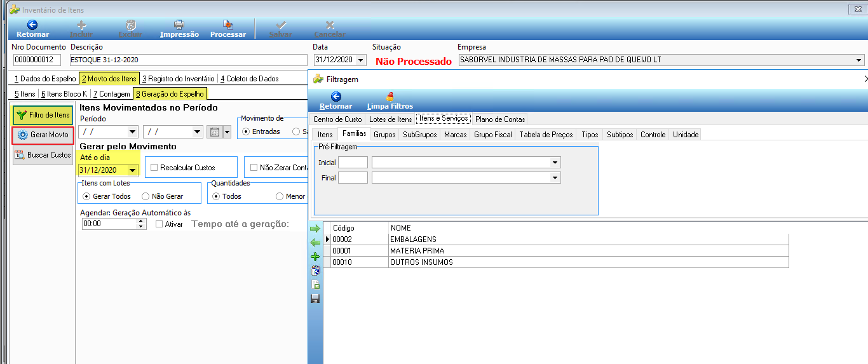The width and height of the screenshot is (868, 364).
Task: Click recycle bin icon beside grid
Action: pos(315,271)
